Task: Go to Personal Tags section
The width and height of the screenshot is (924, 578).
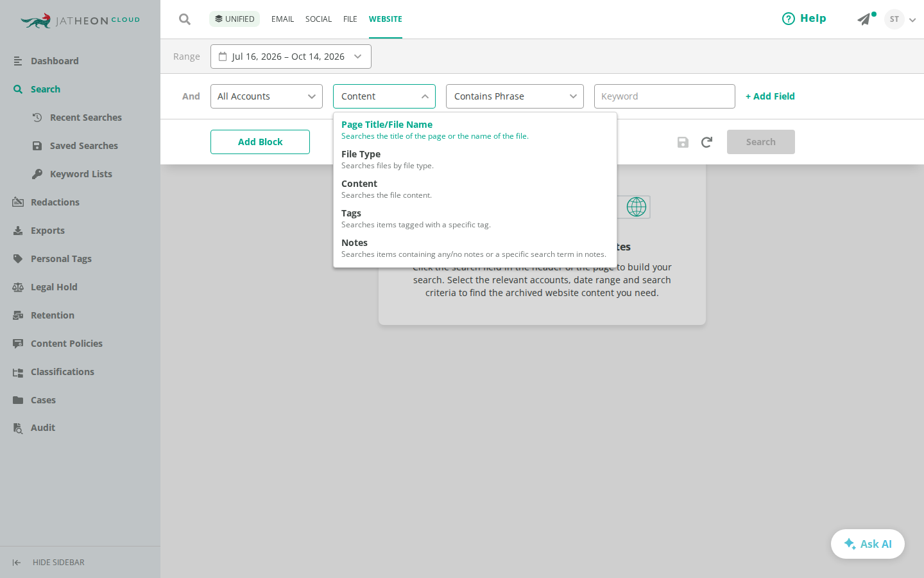Action: tap(61, 259)
